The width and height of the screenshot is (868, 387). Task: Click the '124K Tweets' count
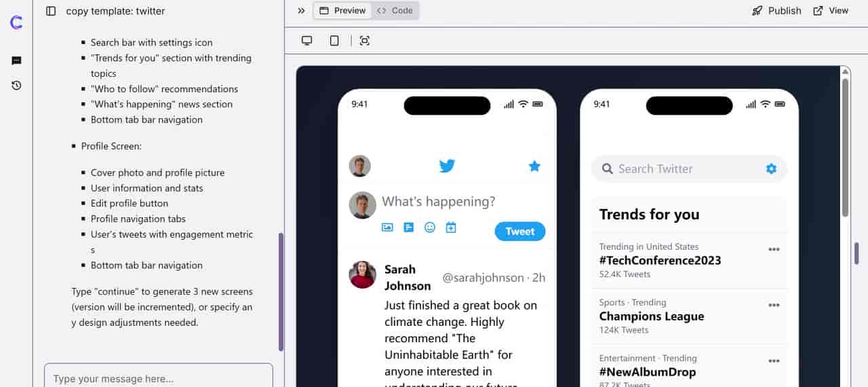point(624,330)
